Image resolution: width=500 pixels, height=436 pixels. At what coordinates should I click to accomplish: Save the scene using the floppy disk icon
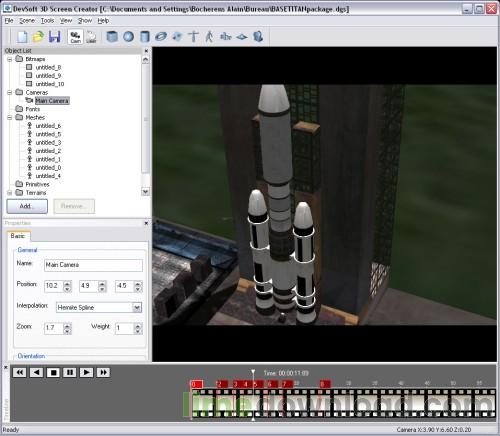coord(54,36)
